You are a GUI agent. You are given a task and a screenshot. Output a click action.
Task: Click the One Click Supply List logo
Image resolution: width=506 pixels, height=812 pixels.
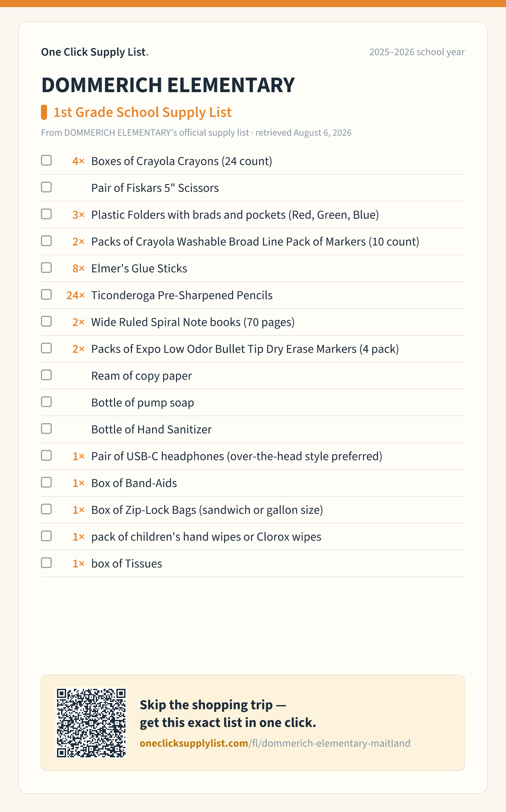pos(95,52)
